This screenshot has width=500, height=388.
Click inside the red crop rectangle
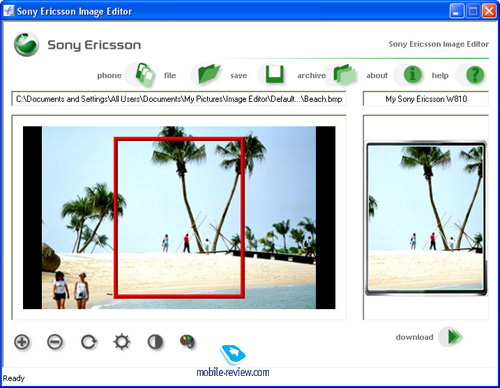[179, 217]
